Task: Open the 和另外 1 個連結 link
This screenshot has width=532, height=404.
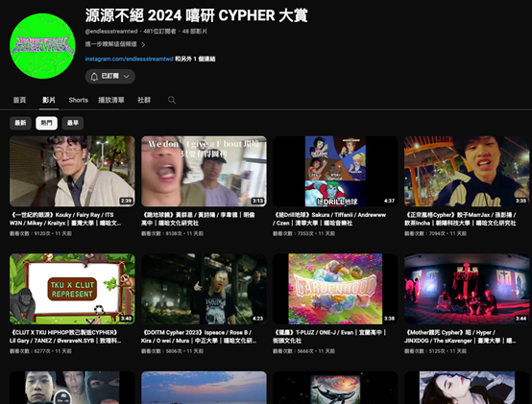Action: coord(195,59)
